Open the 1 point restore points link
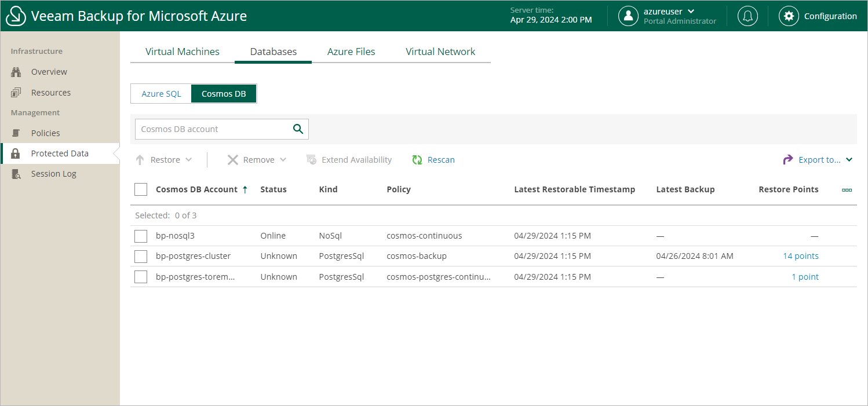This screenshot has width=868, height=406. 805,277
